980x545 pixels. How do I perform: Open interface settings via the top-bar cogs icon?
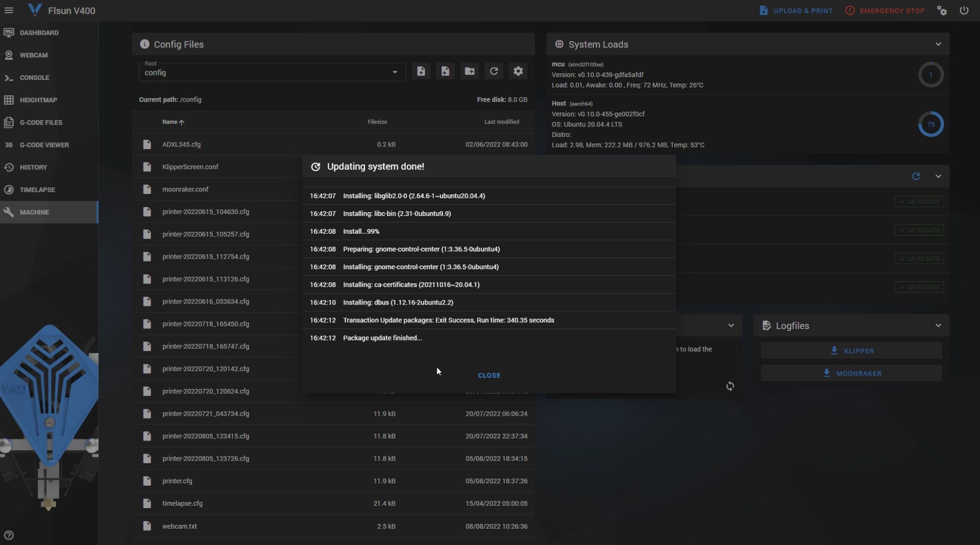(x=942, y=11)
